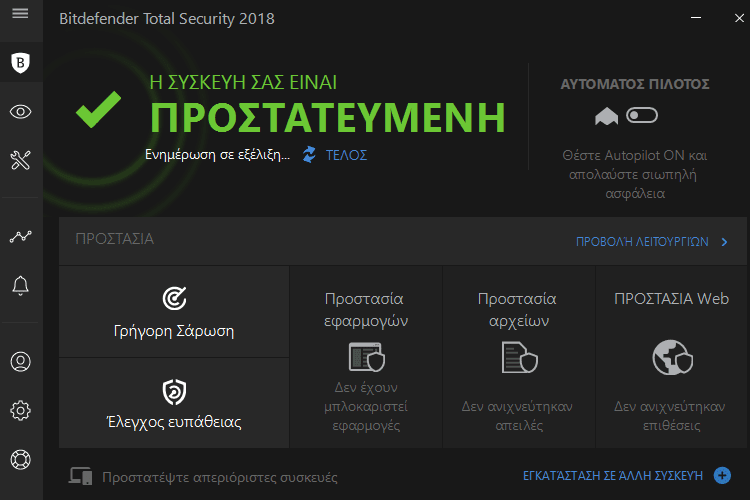Select the Bitdefender shield dashboard icon
The width and height of the screenshot is (750, 500).
tap(21, 63)
